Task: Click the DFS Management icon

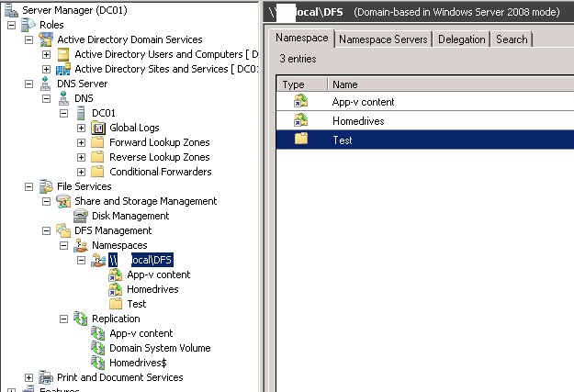Action: click(63, 230)
